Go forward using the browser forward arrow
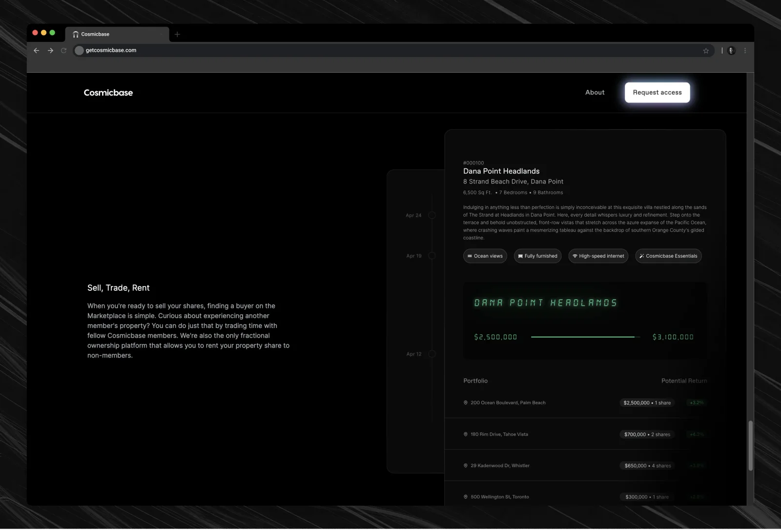This screenshot has width=781, height=532. pyautogui.click(x=50, y=51)
